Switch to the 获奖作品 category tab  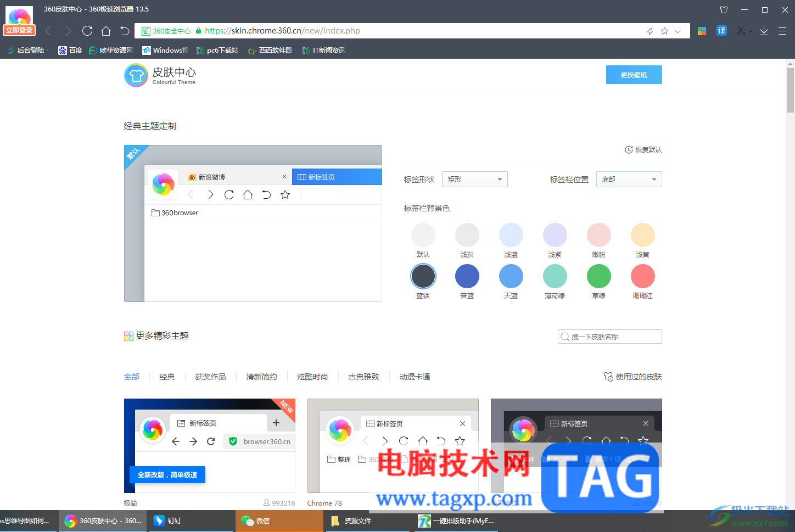[210, 377]
